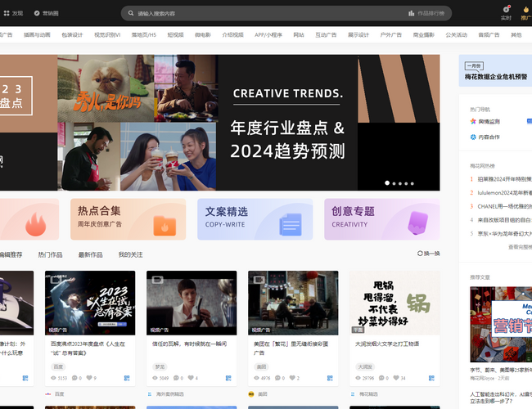Open the 文案精选 COPY-WRITE card
The height and width of the screenshot is (409, 532).
point(255,219)
